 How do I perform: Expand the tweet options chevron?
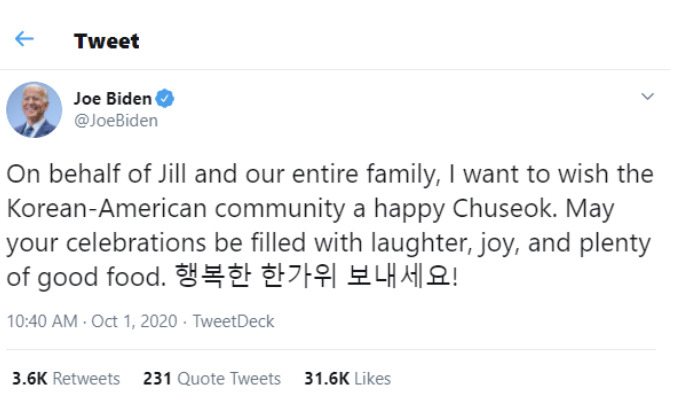click(x=647, y=98)
